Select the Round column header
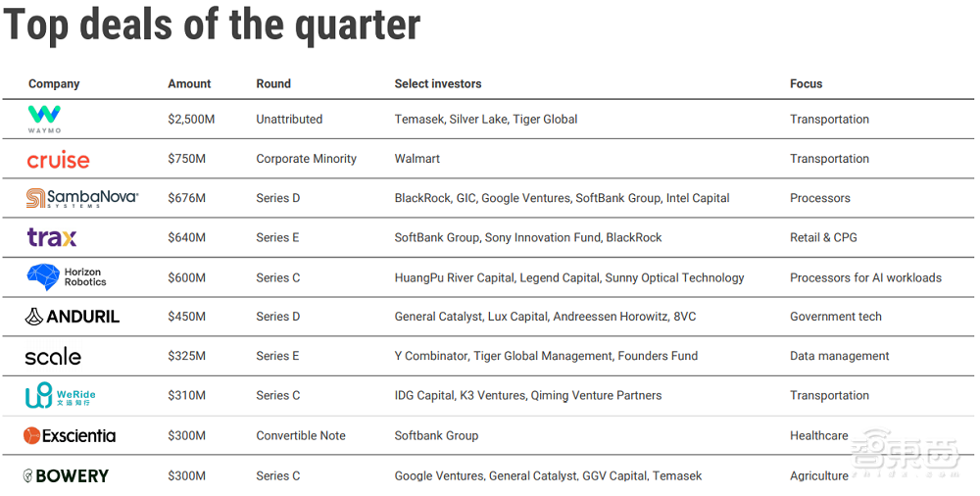980x496 pixels. pos(273,84)
